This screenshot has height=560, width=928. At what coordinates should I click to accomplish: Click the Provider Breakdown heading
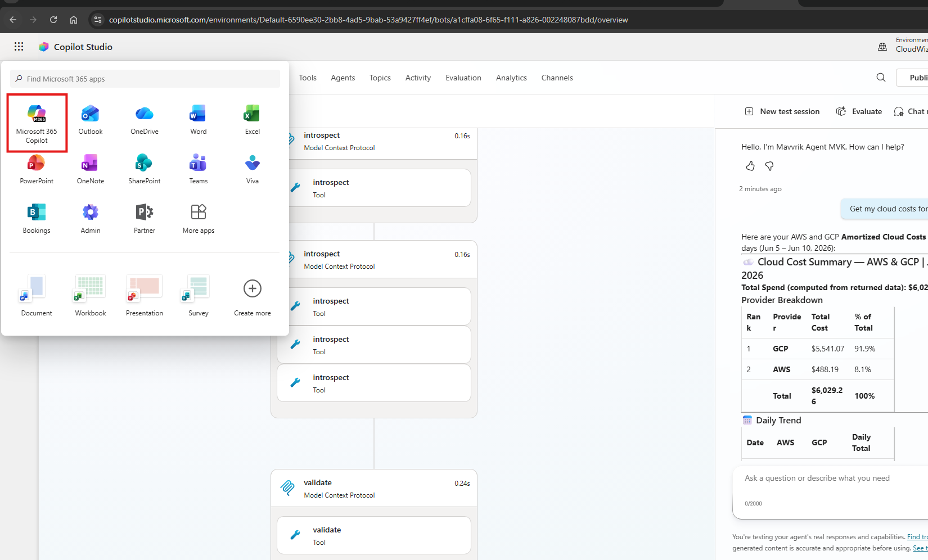[782, 300]
